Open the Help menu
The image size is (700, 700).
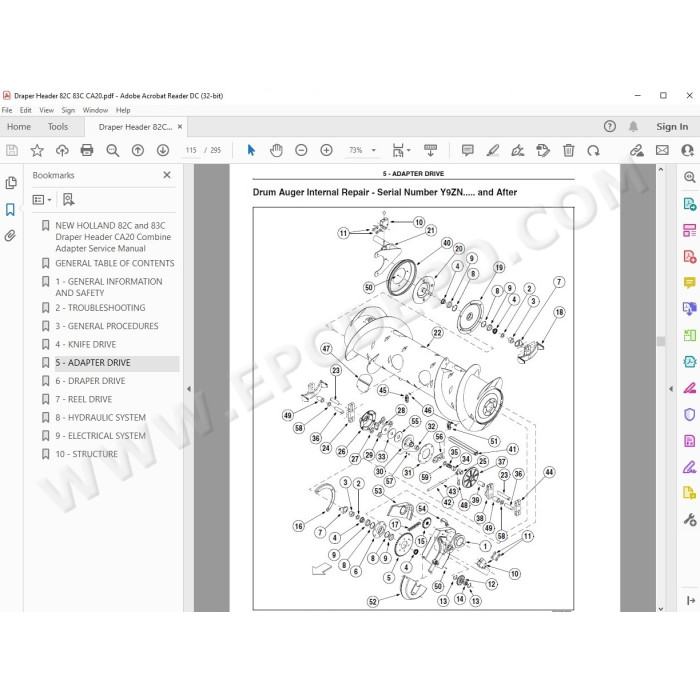[x=123, y=110]
